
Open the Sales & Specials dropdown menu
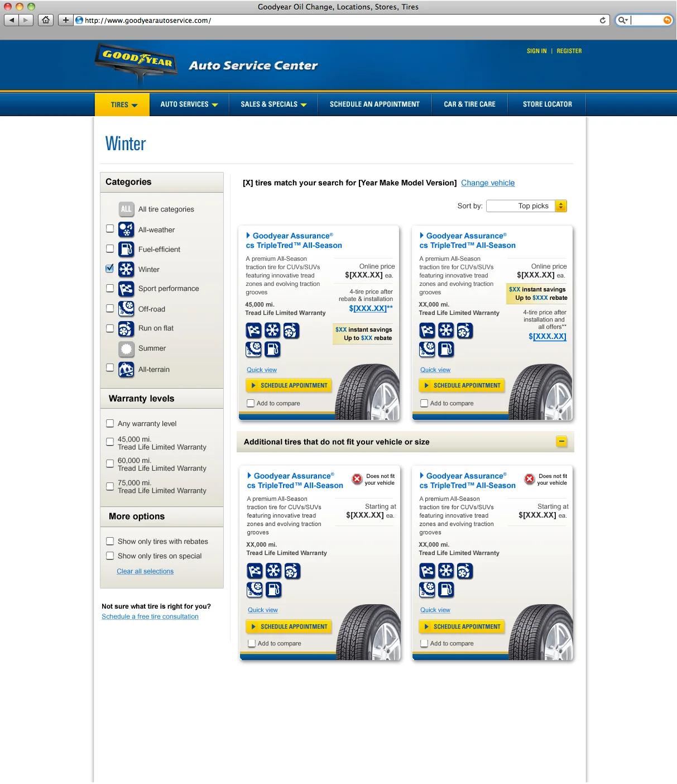click(273, 104)
